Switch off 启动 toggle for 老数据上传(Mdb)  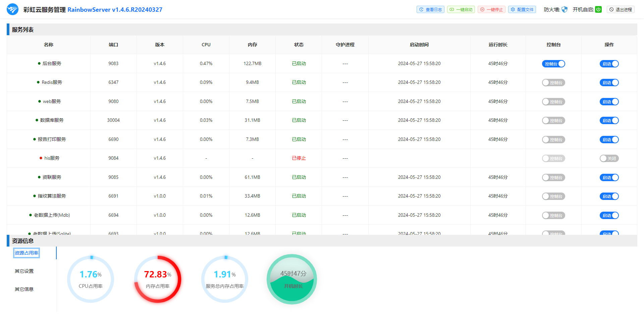609,215
